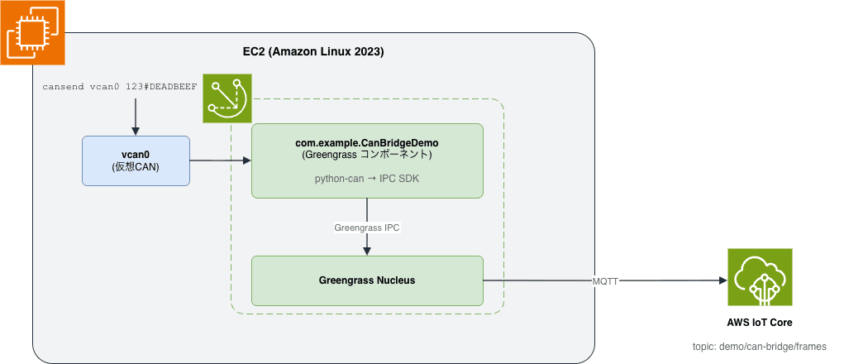Screen dimensions: 868x364
Task: Click the arrowhead pointing at IoT Core icon
Action: [x=723, y=281]
